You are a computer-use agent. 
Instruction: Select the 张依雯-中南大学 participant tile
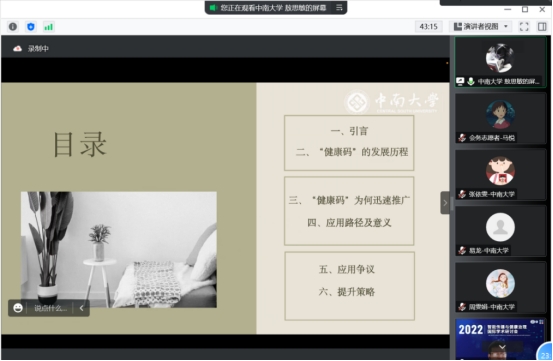coord(500,175)
